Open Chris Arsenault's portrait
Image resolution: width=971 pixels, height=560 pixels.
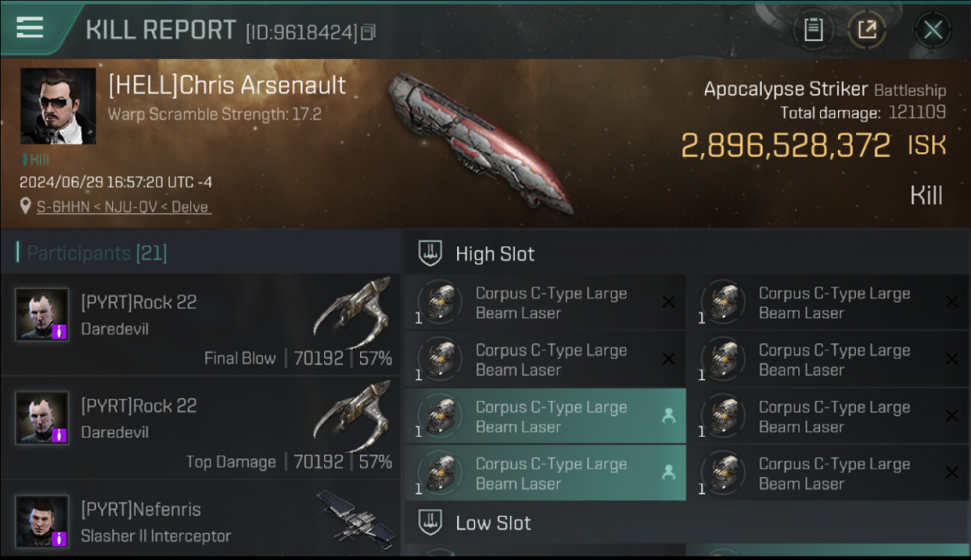(58, 106)
